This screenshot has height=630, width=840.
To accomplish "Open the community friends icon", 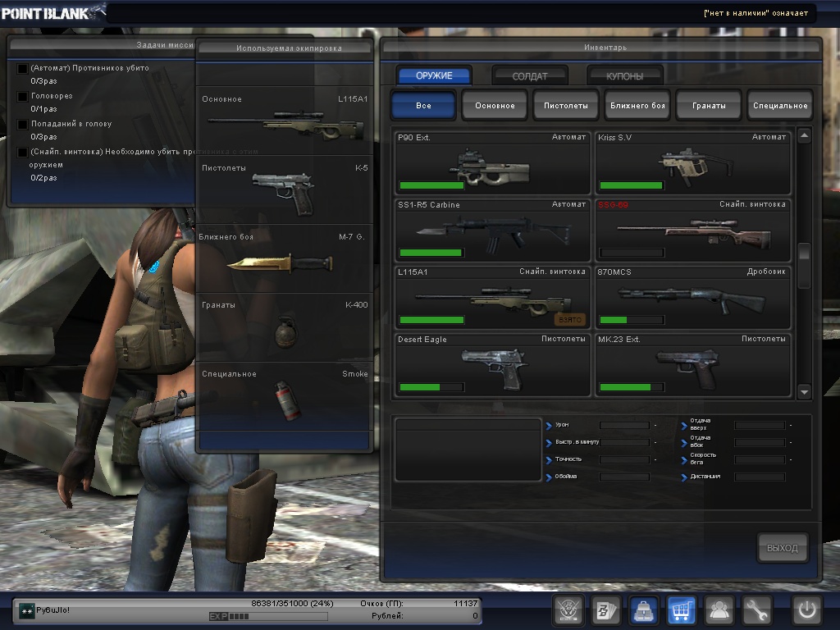I will (x=719, y=610).
